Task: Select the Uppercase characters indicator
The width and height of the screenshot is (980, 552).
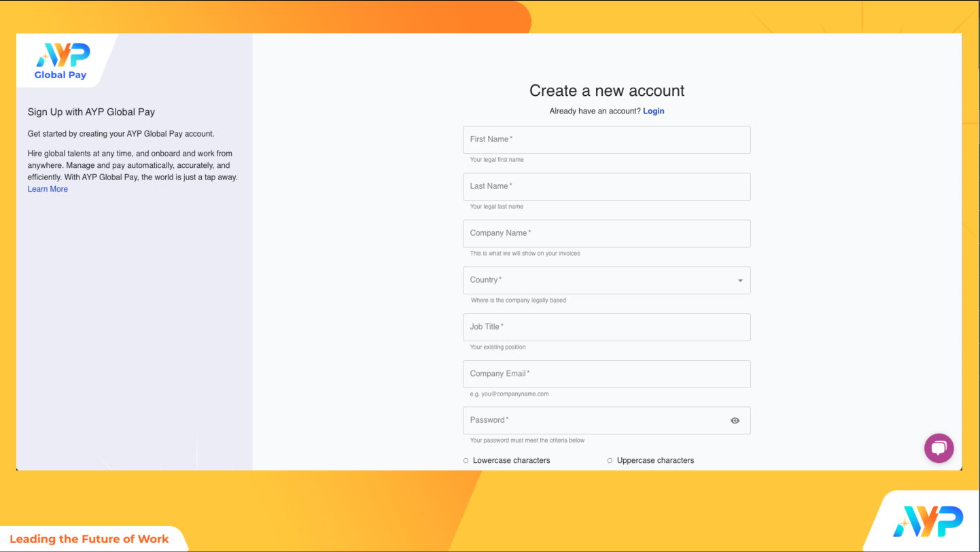Action: tap(610, 461)
